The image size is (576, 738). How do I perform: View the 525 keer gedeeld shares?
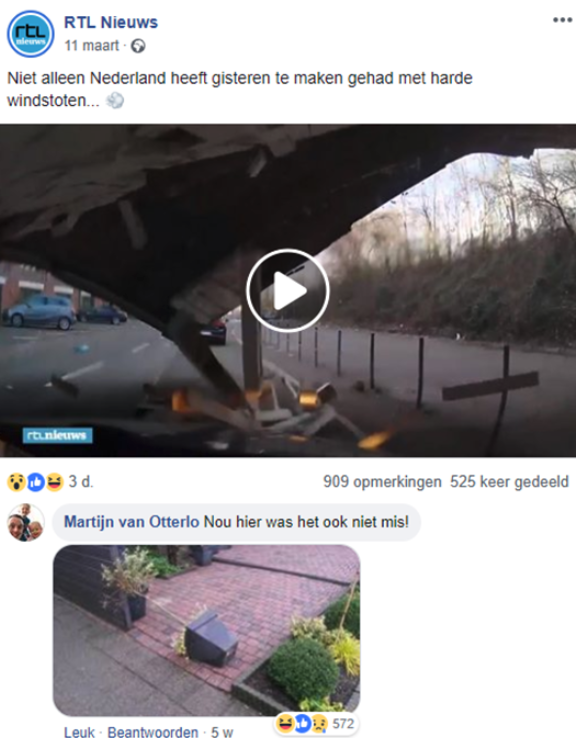coord(509,482)
